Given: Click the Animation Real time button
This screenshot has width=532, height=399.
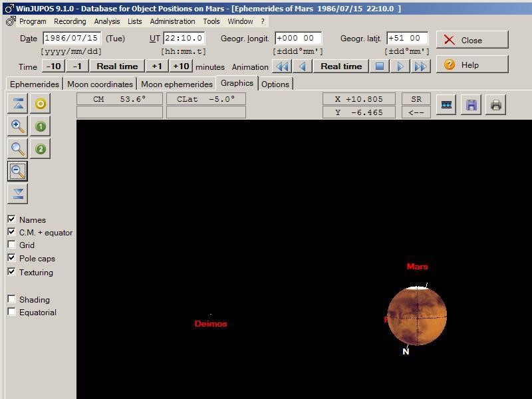Looking at the screenshot, I should click(x=341, y=66).
